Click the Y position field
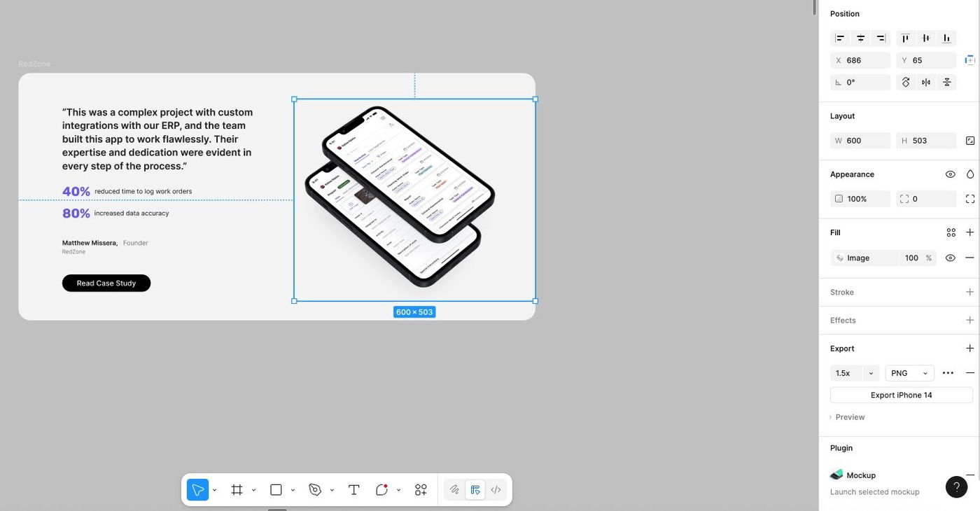Viewport: 980px width, 511px height. coord(926,60)
